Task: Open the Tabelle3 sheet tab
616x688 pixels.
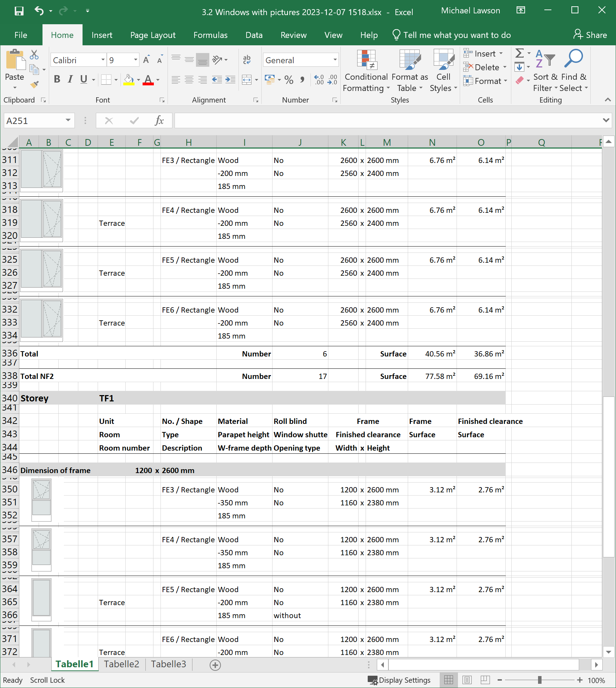Action: (x=169, y=664)
